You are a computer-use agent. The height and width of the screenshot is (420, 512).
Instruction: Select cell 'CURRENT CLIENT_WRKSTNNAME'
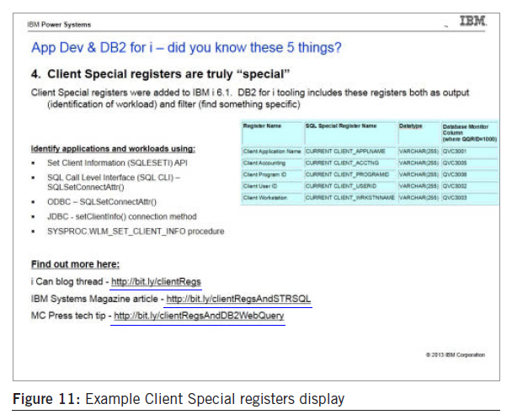[x=350, y=198]
